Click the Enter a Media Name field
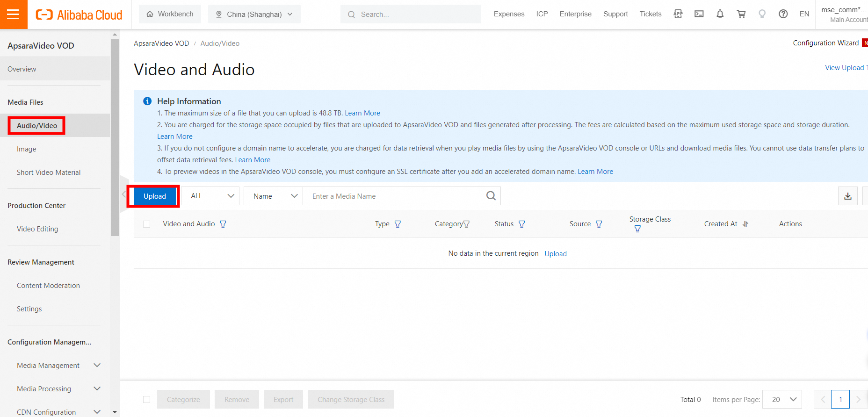 pyautogui.click(x=393, y=196)
